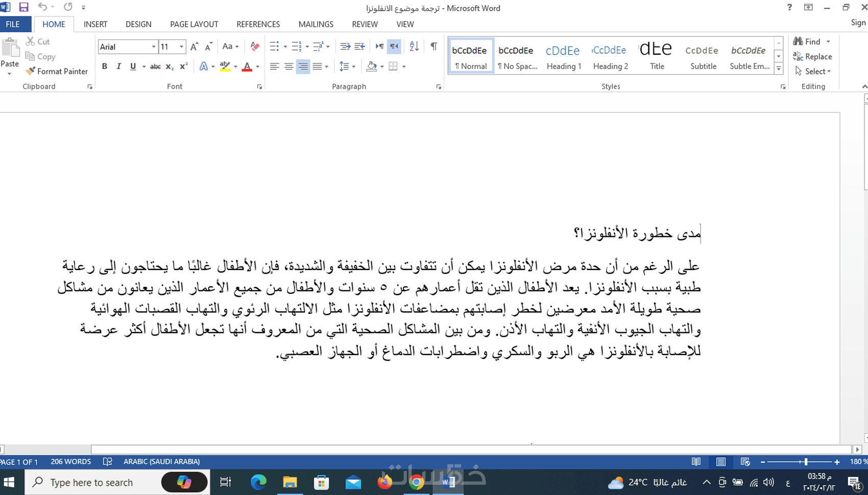Screen dimensions: 868x495
Task: Select the Format Painter tool
Action: coord(57,71)
